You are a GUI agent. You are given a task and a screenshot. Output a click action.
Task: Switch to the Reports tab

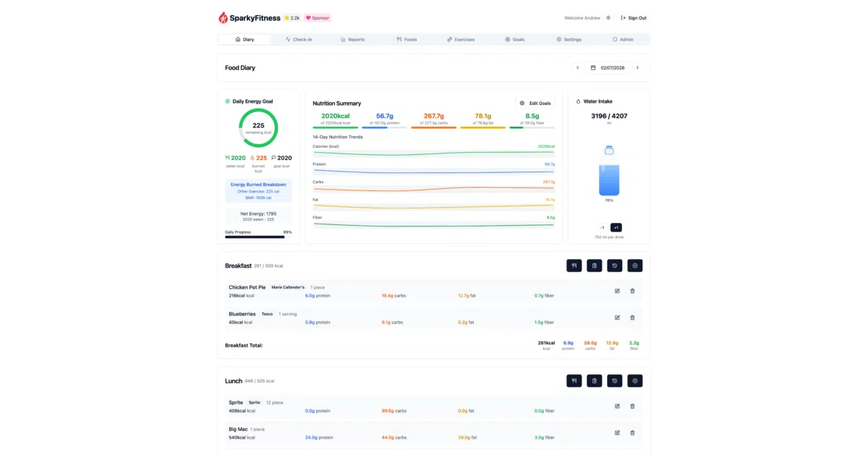pyautogui.click(x=352, y=39)
